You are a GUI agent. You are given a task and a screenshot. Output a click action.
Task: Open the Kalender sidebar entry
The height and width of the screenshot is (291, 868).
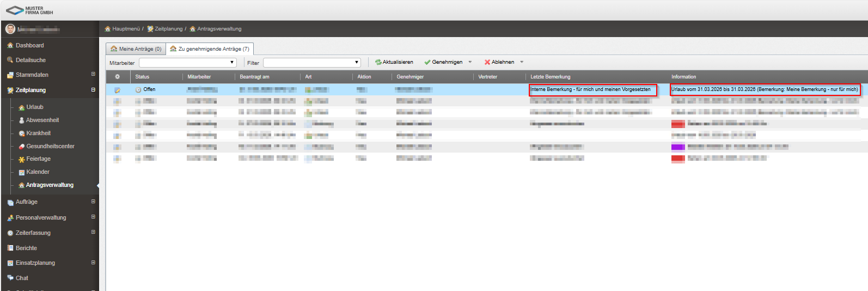pos(38,172)
